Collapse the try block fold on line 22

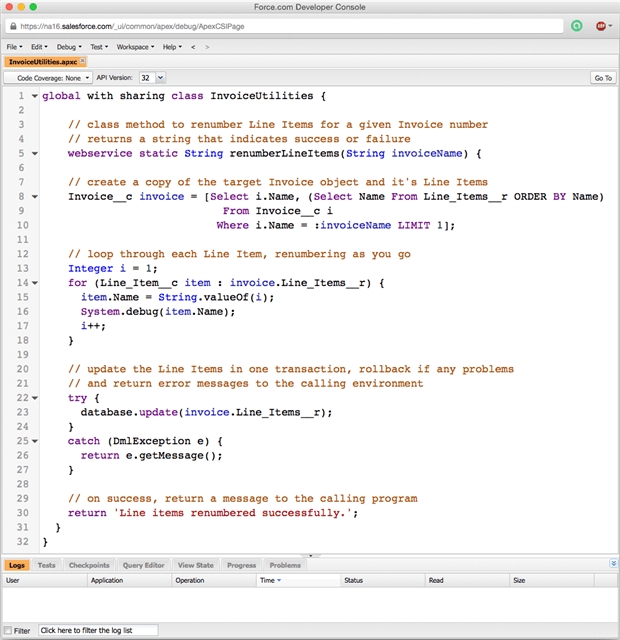(35, 398)
